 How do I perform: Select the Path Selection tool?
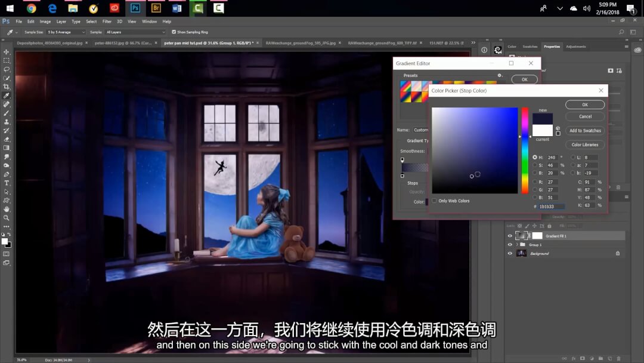click(6, 192)
